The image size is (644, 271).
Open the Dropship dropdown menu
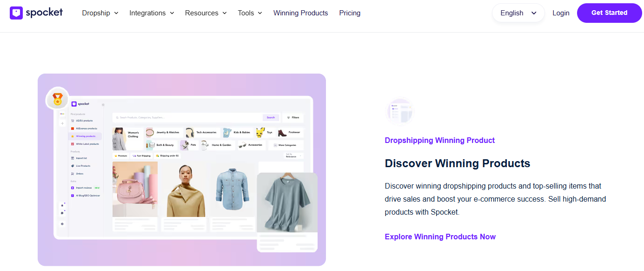pos(100,13)
